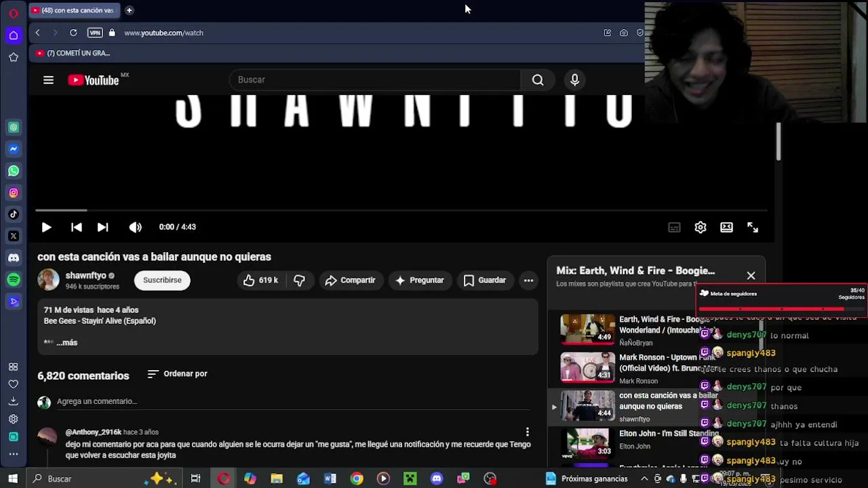Skip to the previous video
The image size is (868, 488).
77,227
